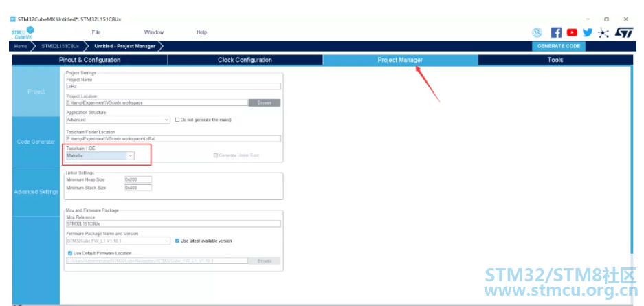Toggle Use latest available version checkbox
The image size is (644, 306).
click(x=177, y=241)
